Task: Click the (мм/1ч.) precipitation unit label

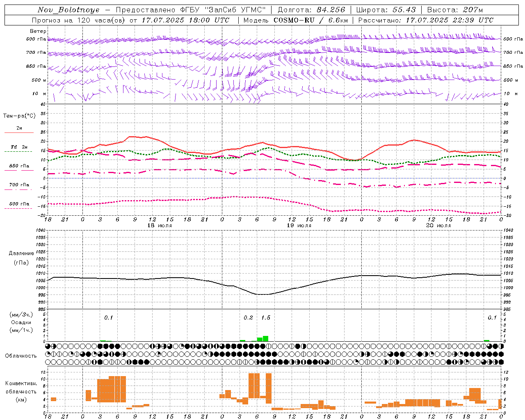Action: coord(21,330)
